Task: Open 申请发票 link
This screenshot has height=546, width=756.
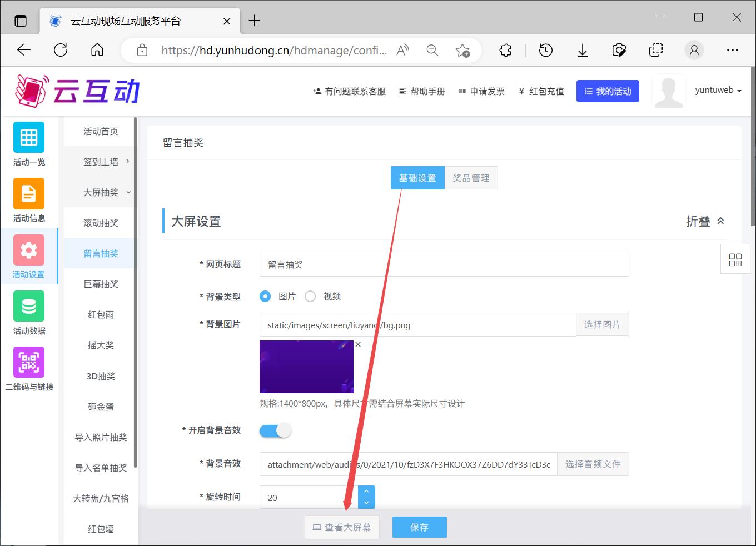Action: click(x=481, y=91)
